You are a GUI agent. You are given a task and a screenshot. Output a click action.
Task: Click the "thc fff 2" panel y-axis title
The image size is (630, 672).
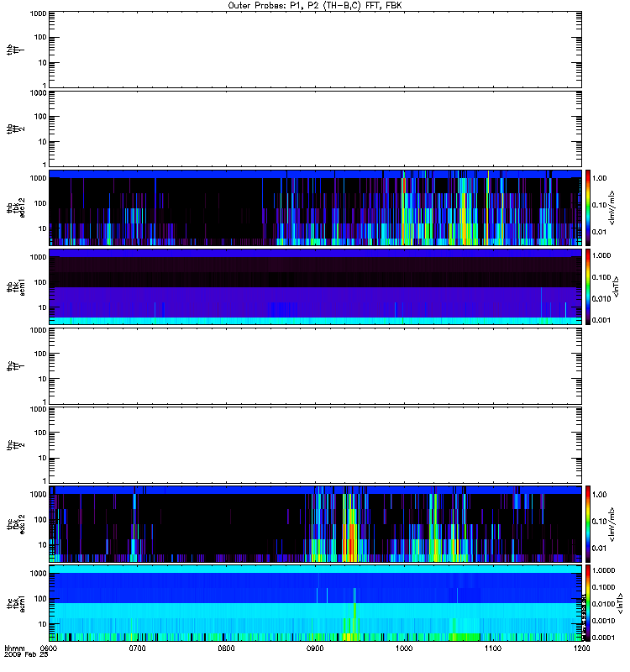pos(16,445)
